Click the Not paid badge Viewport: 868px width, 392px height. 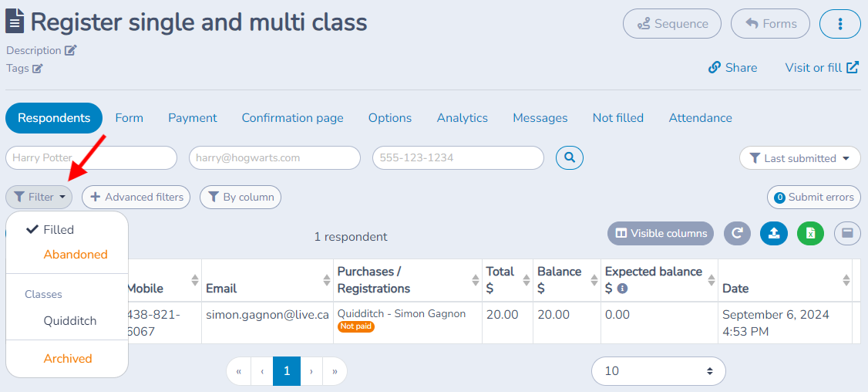pyautogui.click(x=356, y=327)
